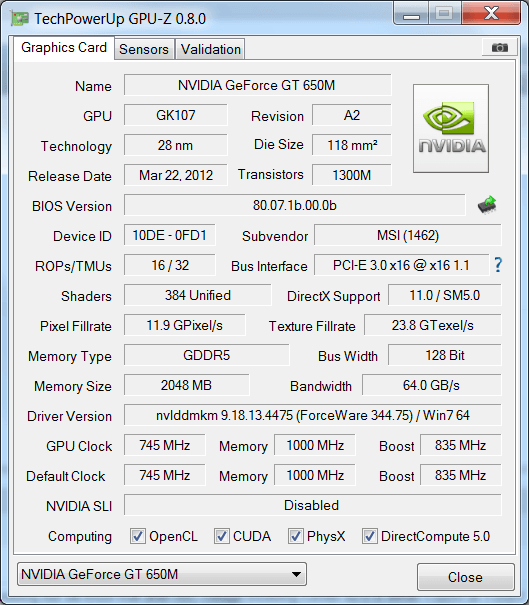The height and width of the screenshot is (605, 529).
Task: Click the Subvendor field MSI (1462)
Action: pos(408,235)
